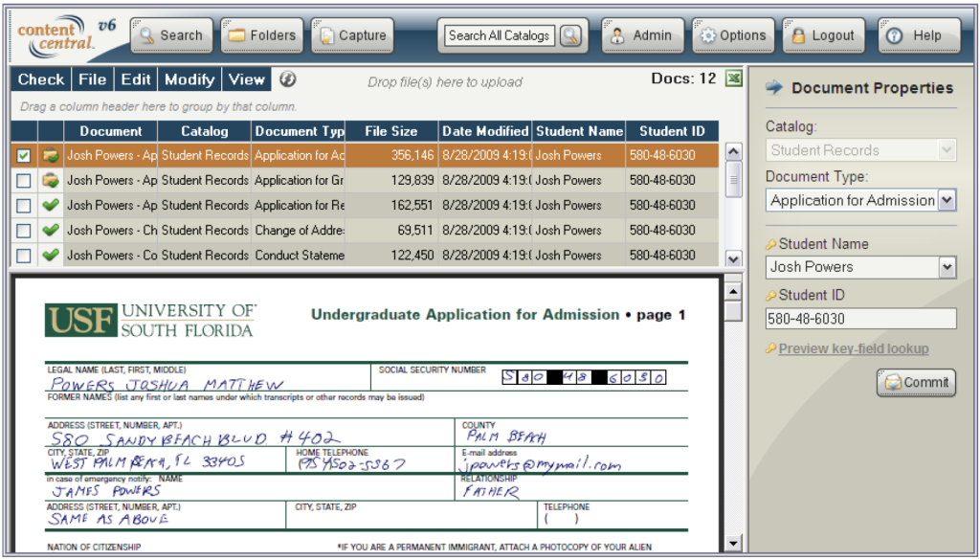The image size is (980, 560).
Task: Check the Change of Address row checkbox
Action: [x=24, y=231]
